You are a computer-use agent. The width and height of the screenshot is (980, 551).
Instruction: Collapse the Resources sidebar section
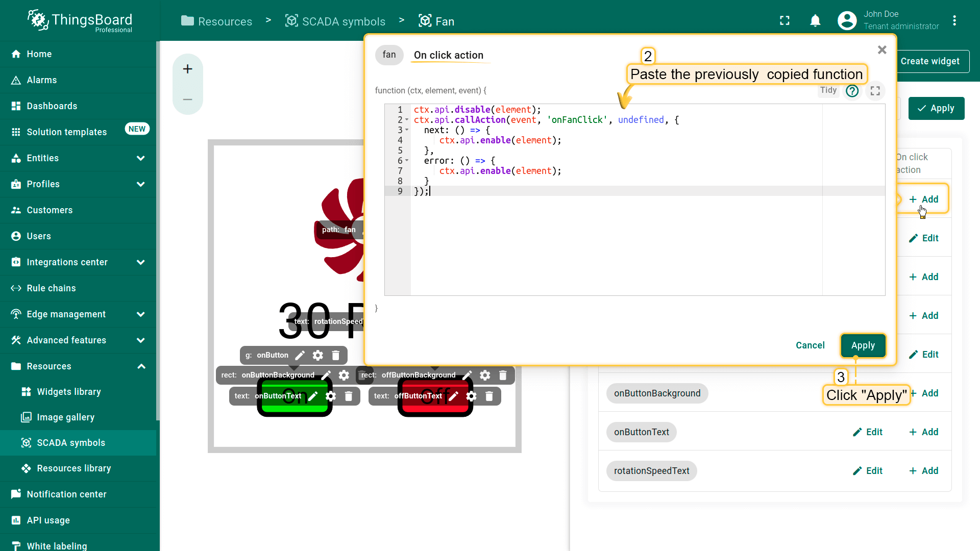click(x=141, y=366)
